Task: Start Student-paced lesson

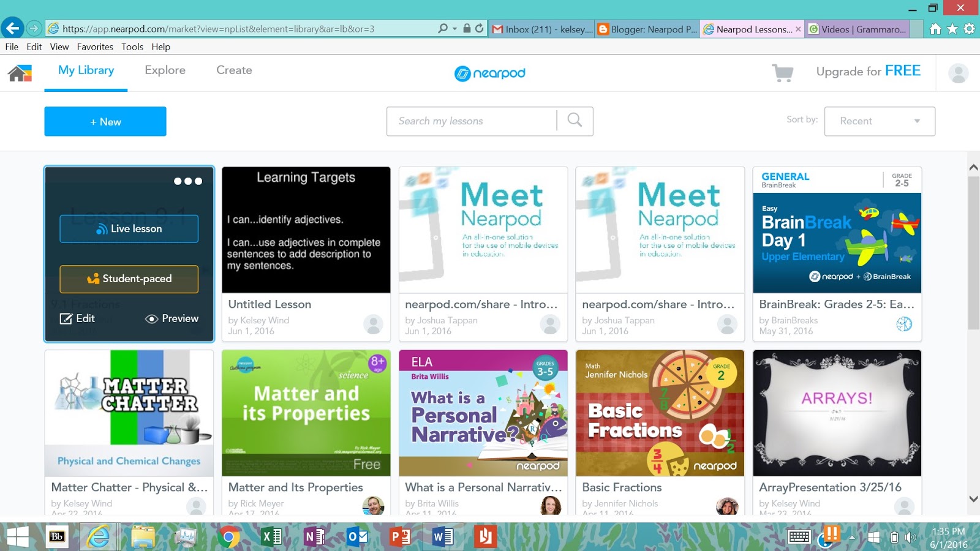Action: pos(129,279)
